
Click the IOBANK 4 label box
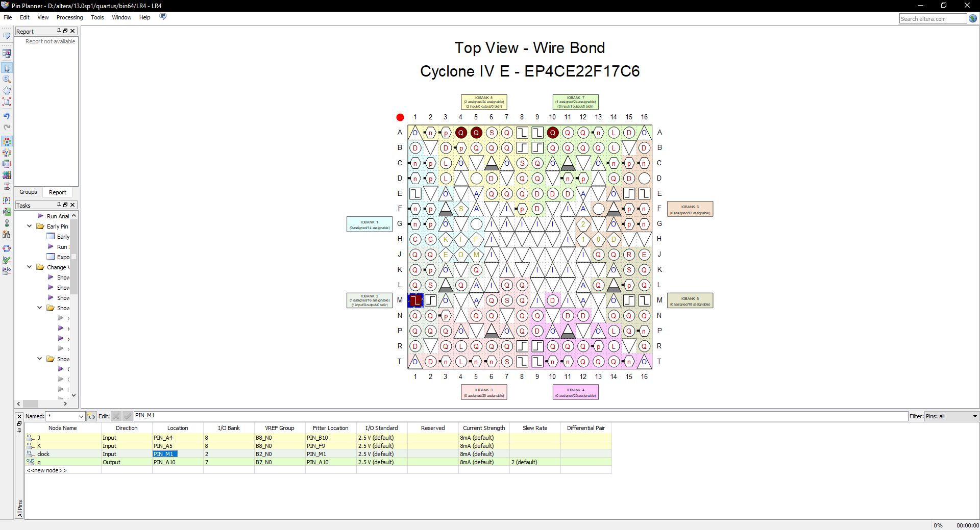(x=576, y=392)
